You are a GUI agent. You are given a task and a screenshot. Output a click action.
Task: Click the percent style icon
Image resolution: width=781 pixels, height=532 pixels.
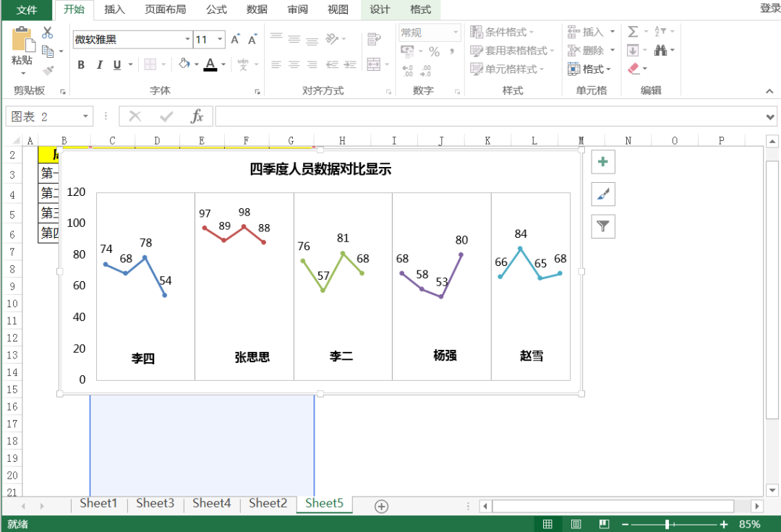coord(435,51)
